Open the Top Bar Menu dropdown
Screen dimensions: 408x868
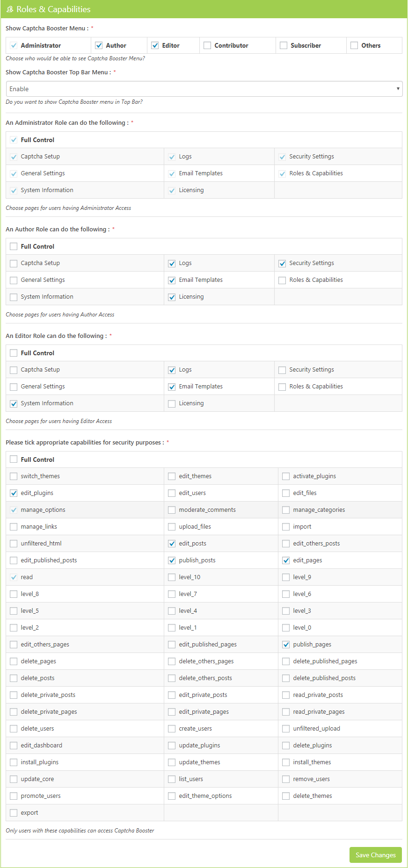pos(204,89)
